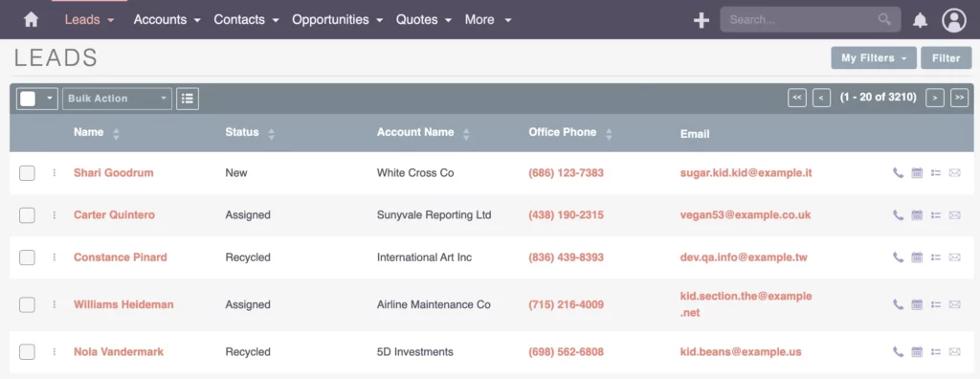Click calendar icon in Williams Heideman row
The height and width of the screenshot is (379, 980).
click(917, 304)
